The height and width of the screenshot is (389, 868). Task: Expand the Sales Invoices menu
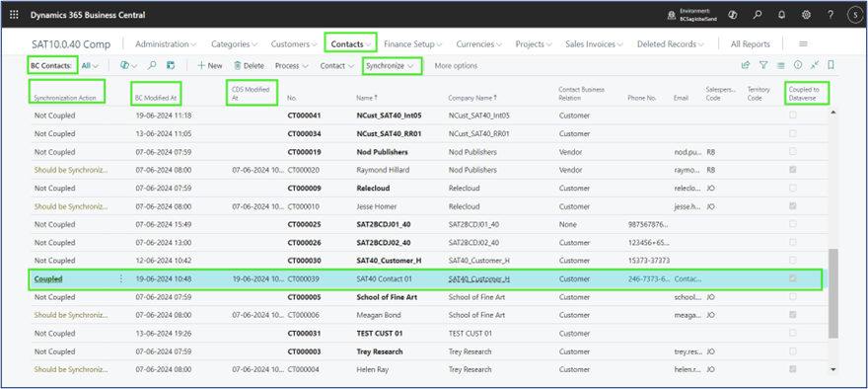(594, 43)
